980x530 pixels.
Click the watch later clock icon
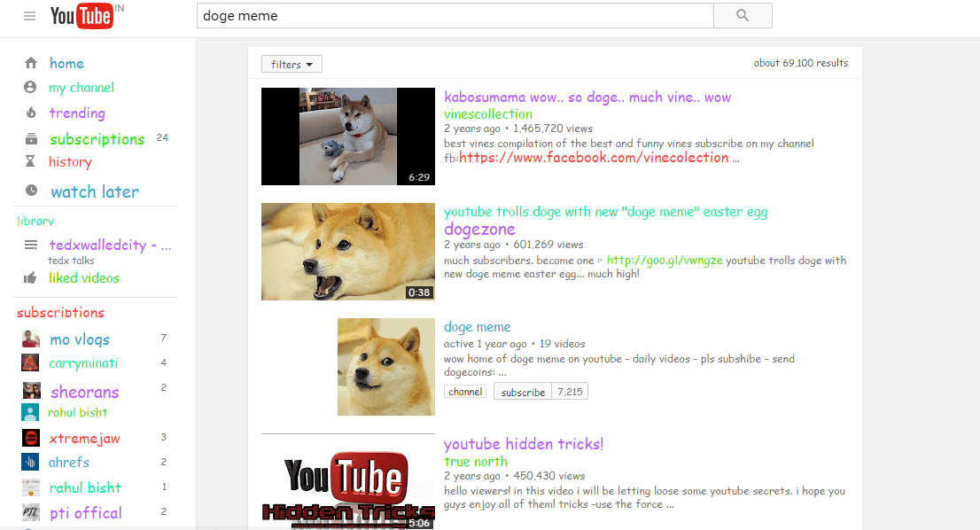coord(31,190)
